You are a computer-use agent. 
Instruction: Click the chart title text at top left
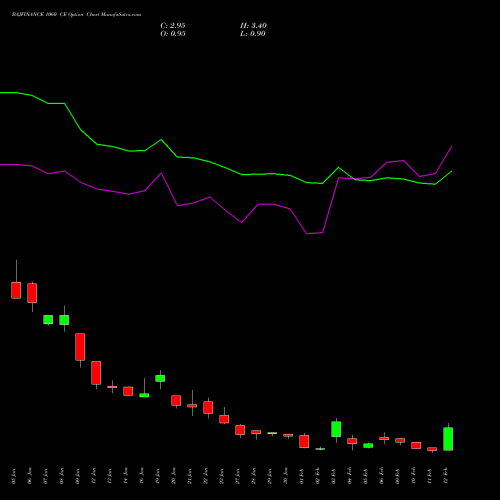(x=76, y=15)
